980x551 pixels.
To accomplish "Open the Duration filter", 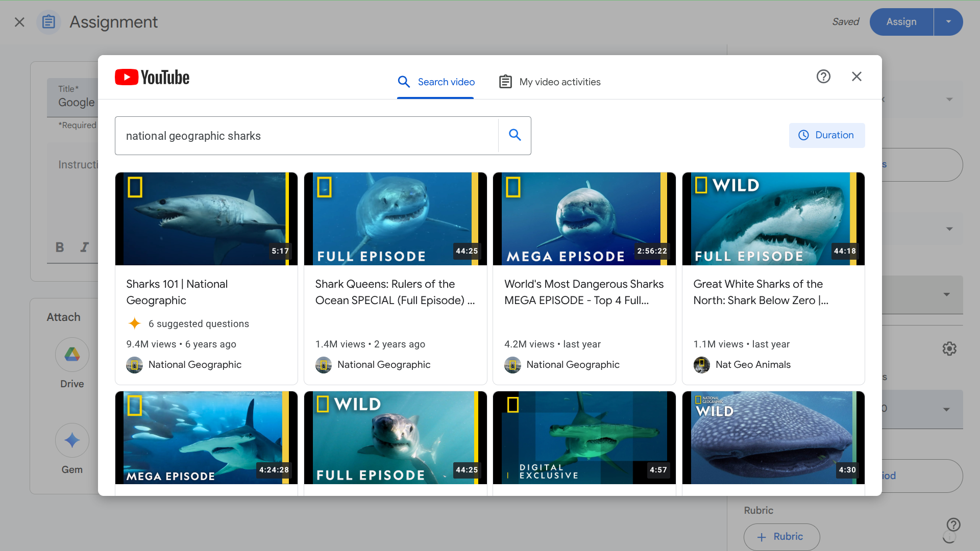I will (x=826, y=135).
